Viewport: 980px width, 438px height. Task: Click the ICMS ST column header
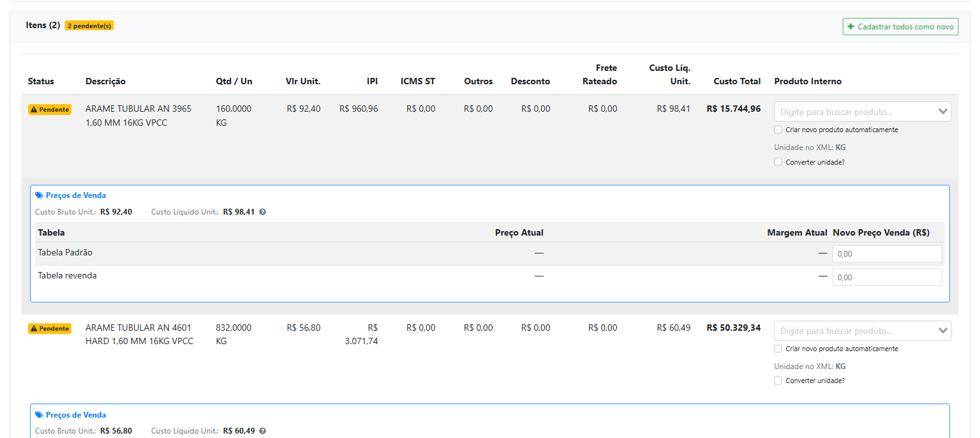418,81
